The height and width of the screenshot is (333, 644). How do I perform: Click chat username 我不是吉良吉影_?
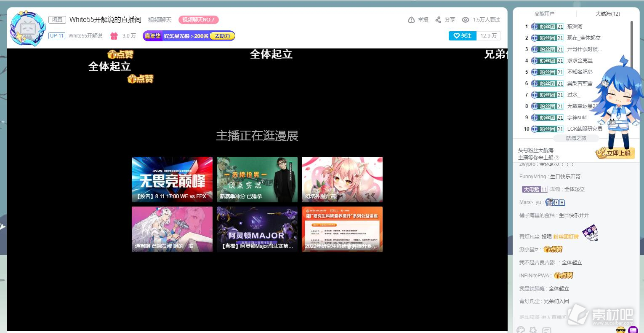(x=538, y=263)
